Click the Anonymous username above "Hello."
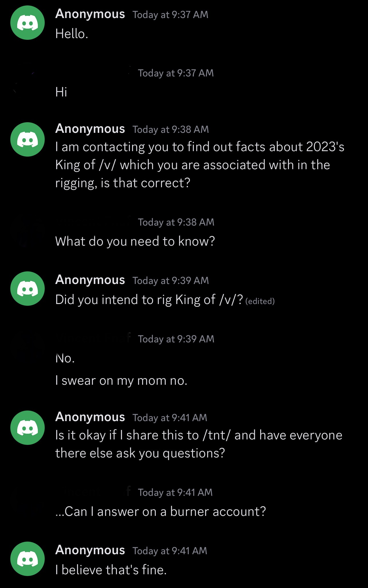Image resolution: width=368 pixels, height=588 pixels. click(x=90, y=14)
